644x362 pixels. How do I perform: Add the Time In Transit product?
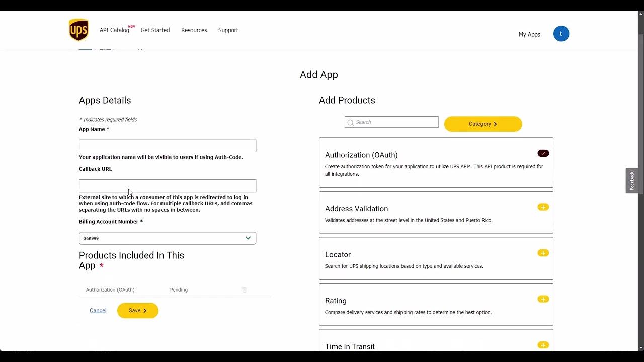543,345
